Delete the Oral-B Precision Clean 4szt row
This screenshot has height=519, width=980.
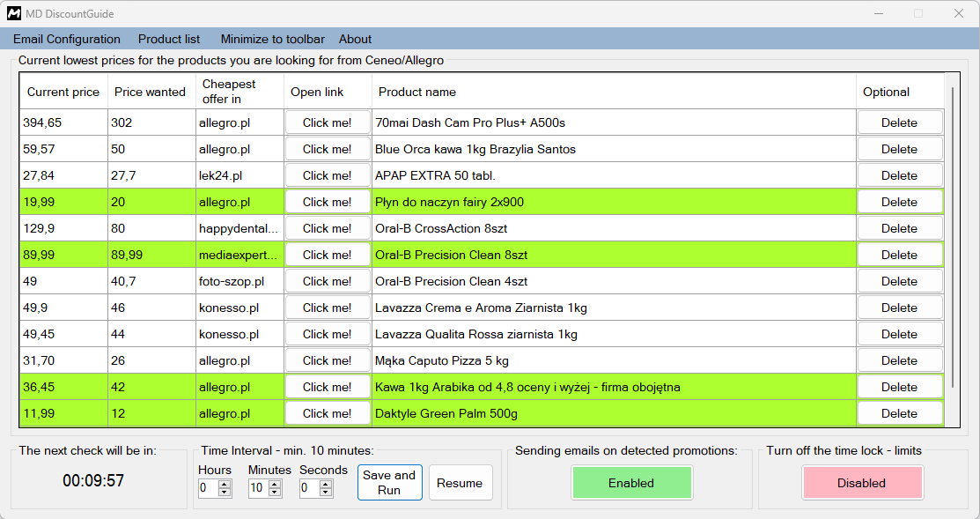899,281
